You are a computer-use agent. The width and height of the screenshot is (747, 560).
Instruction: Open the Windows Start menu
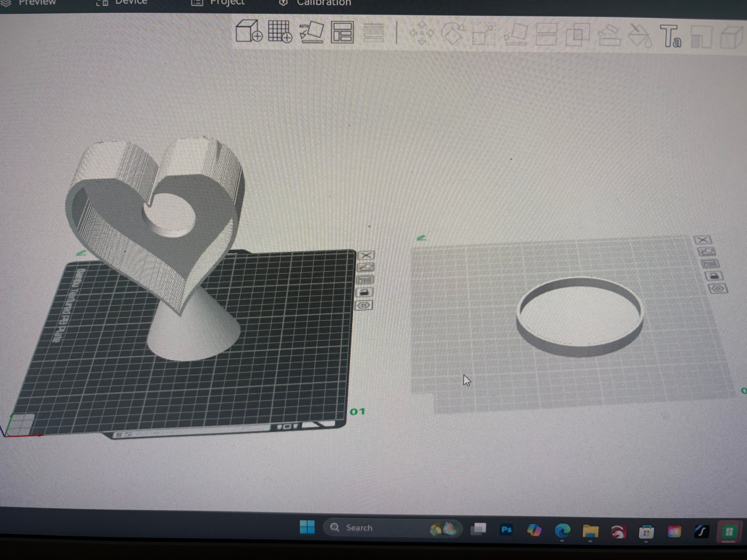pyautogui.click(x=307, y=527)
